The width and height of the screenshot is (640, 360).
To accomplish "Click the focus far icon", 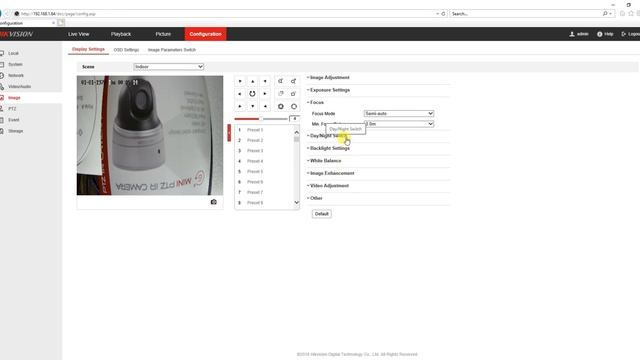I will tap(293, 94).
